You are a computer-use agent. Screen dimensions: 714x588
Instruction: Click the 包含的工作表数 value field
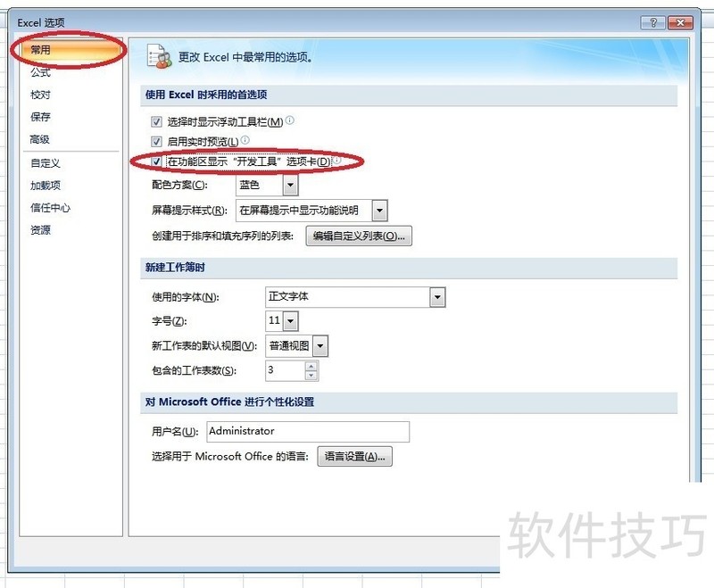coord(286,370)
